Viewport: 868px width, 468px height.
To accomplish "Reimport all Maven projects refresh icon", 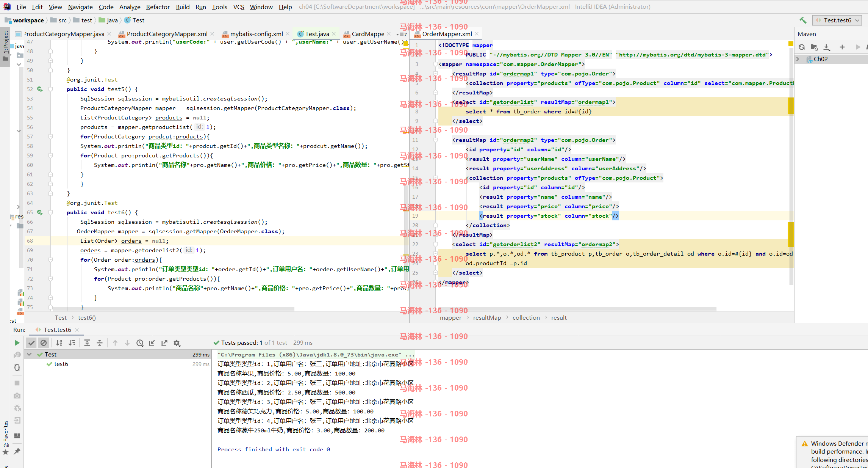I will pyautogui.click(x=802, y=47).
